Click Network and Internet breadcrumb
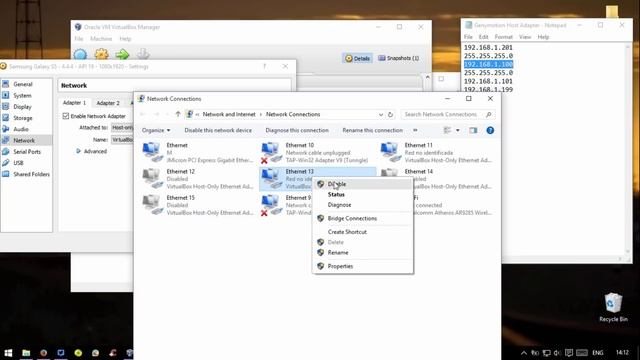The height and width of the screenshot is (360, 640). click(x=229, y=114)
